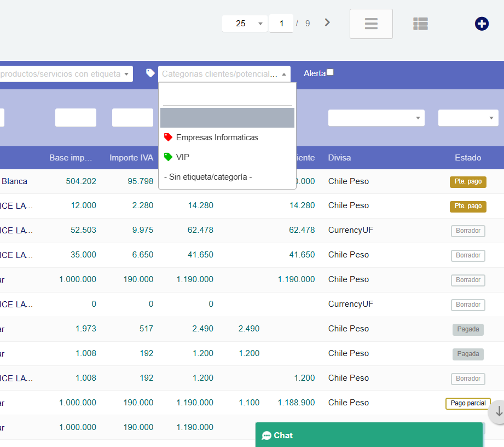This screenshot has height=447, width=504.
Task: Open the productos/servicios con etiqueta dropdown
Action: pyautogui.click(x=66, y=74)
